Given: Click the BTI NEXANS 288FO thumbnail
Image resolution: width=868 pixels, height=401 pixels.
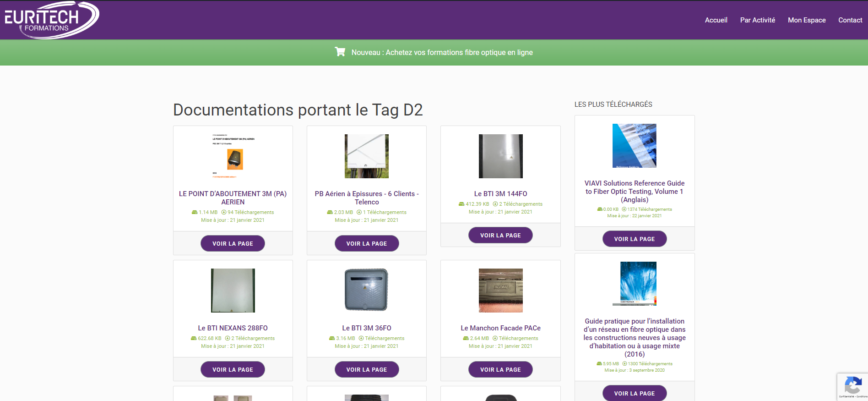Looking at the screenshot, I should coord(233,291).
